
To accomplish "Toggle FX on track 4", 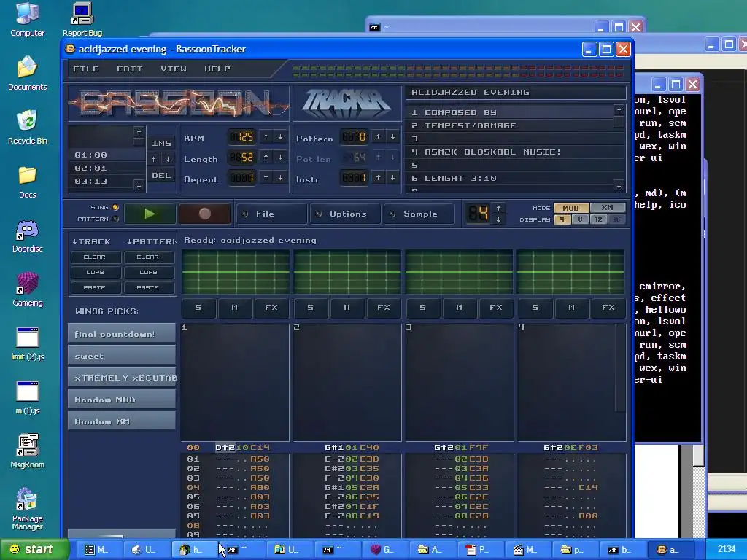I will [x=608, y=308].
